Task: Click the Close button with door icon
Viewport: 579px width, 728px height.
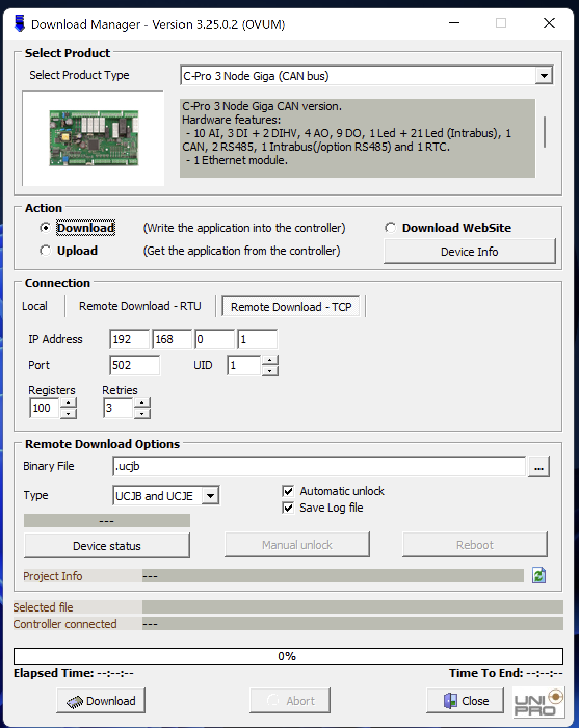Action: [x=465, y=701]
